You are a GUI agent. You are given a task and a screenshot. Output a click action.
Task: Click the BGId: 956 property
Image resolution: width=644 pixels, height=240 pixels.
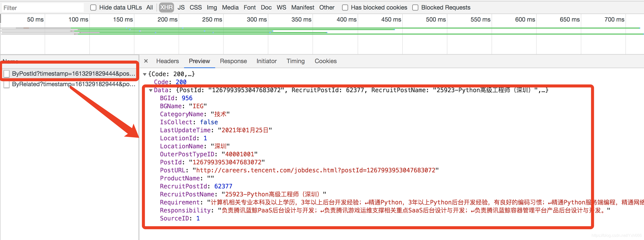coord(176,98)
